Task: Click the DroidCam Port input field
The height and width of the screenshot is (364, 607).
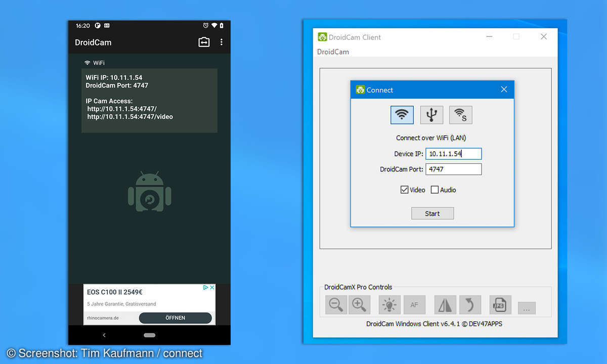Action: coord(454,169)
